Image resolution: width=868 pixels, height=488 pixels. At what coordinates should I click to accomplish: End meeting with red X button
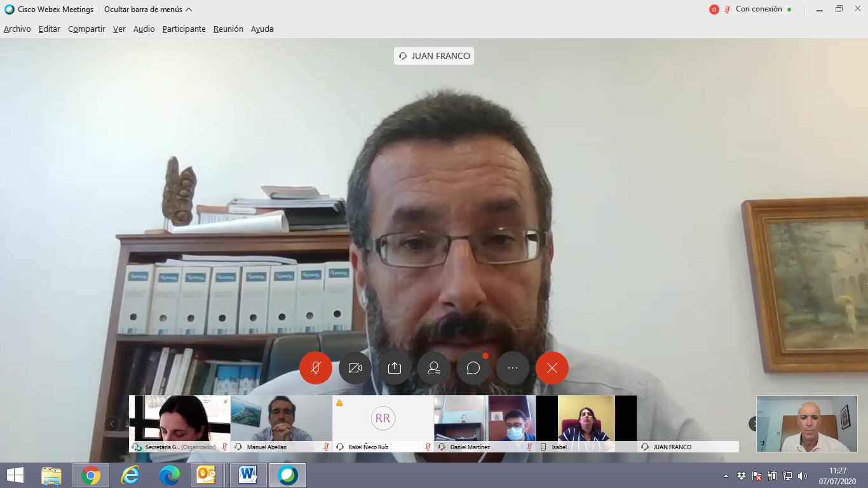point(552,368)
